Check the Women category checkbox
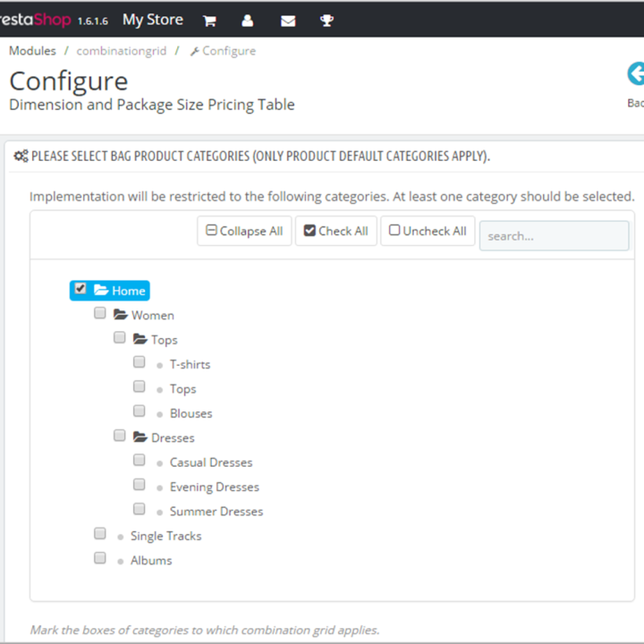The width and height of the screenshot is (644, 644). [100, 313]
